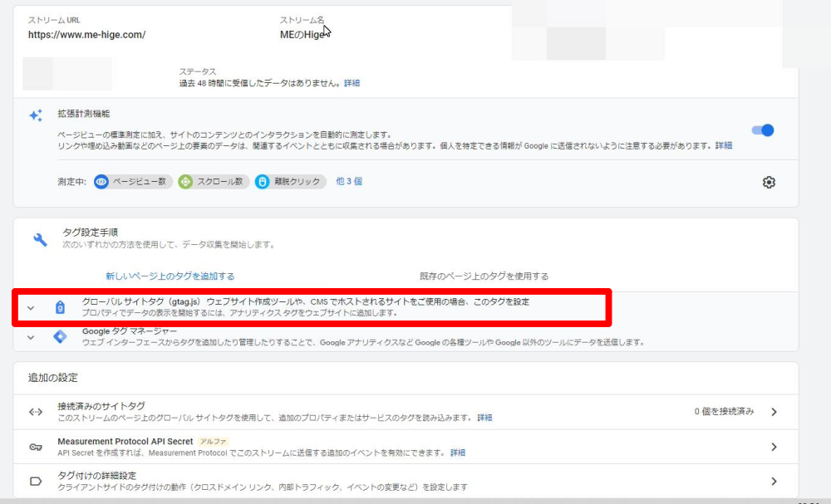Click the stream URL https://www.me-hige.com/
The image size is (831, 504).
[x=87, y=35]
